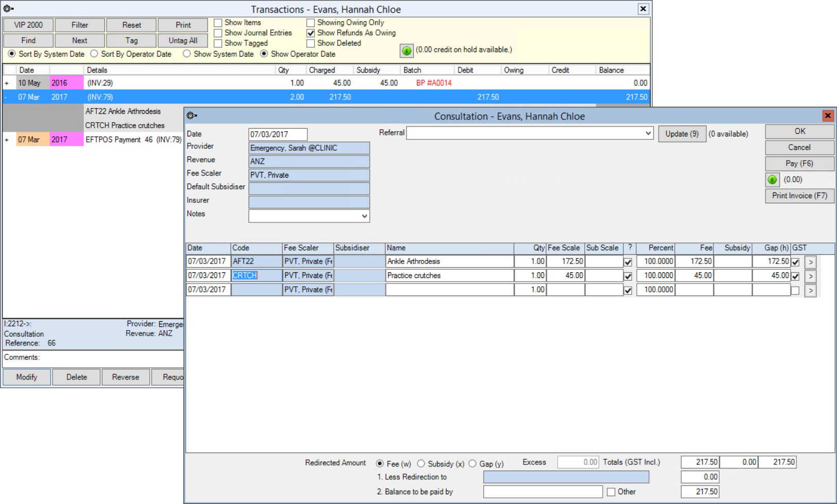Open the Referral dropdown
Image resolution: width=837 pixels, height=504 pixels.
(648, 133)
